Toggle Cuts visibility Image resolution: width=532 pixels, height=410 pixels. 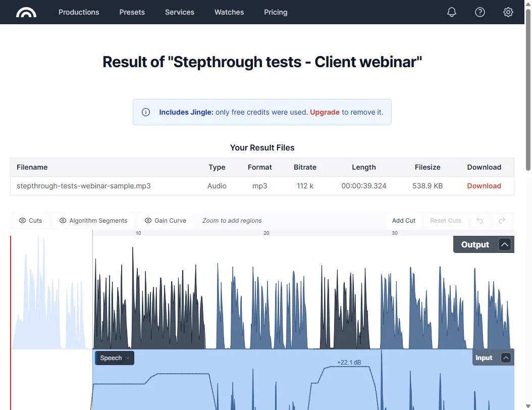[30, 221]
